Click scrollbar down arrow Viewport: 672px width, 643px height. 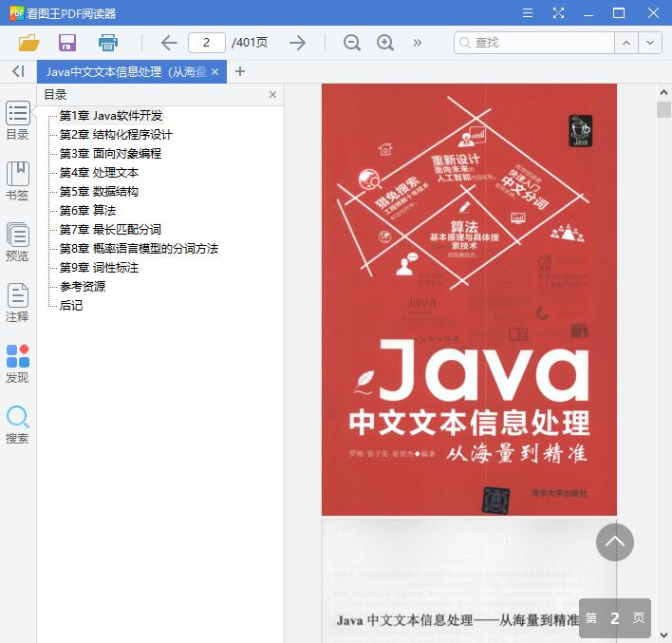click(x=663, y=634)
